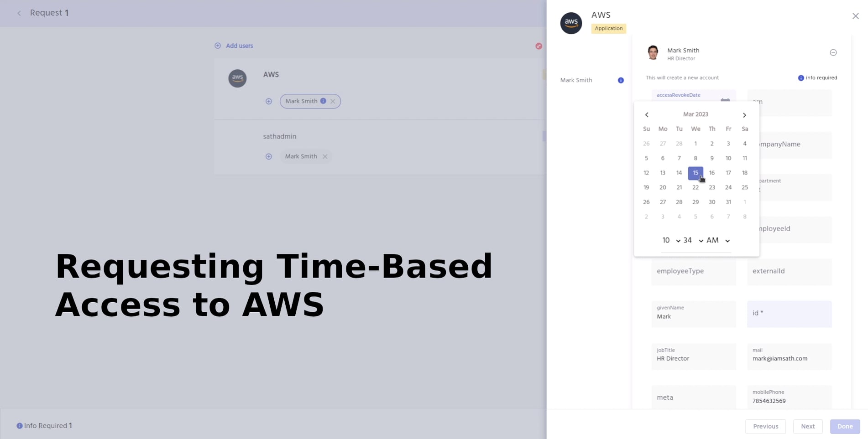
Task: Close the AWS side panel
Action: (856, 16)
